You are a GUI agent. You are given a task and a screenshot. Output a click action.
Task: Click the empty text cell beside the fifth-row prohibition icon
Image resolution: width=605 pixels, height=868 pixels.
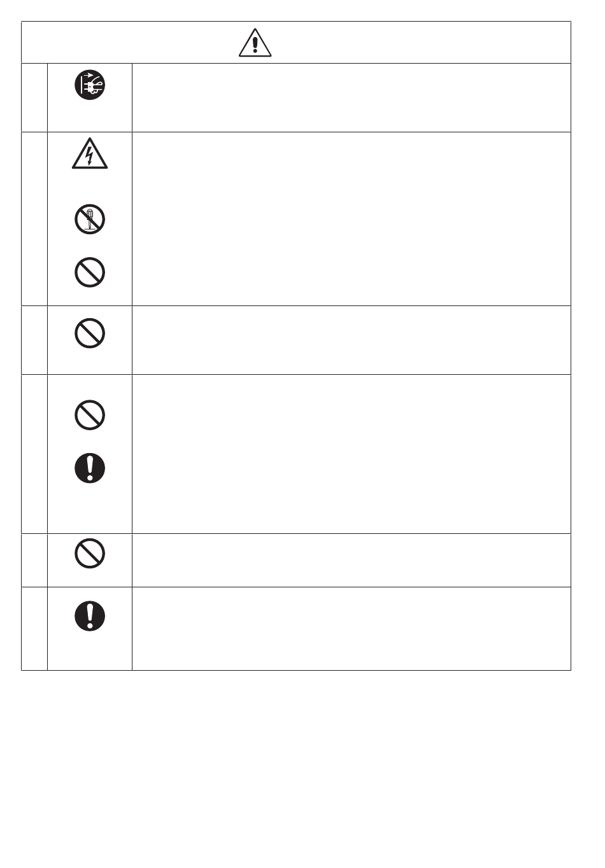351,560
